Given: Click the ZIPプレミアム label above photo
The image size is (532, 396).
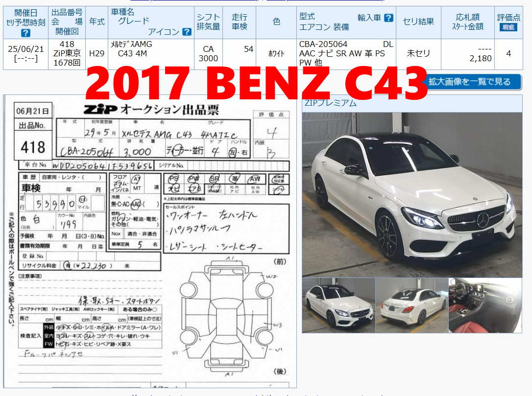Looking at the screenshot, I should point(331,103).
